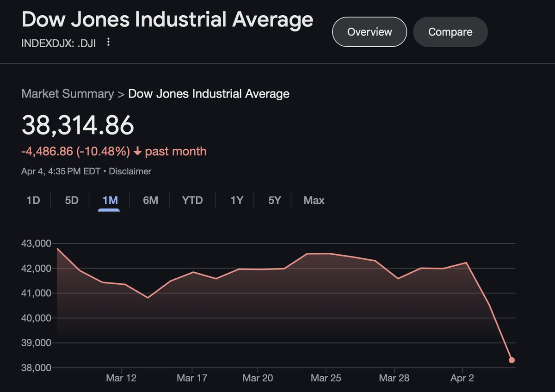Click the Mar 20 date label
The width and height of the screenshot is (555, 392).
(258, 378)
